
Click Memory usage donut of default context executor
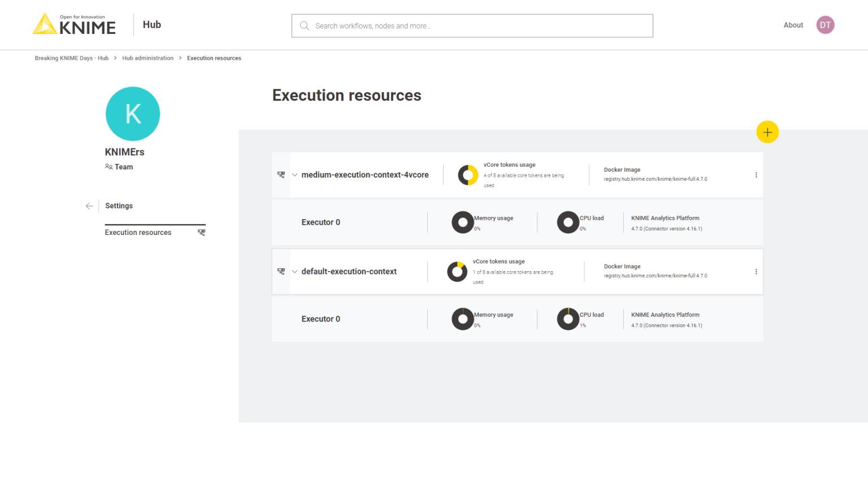pos(462,319)
